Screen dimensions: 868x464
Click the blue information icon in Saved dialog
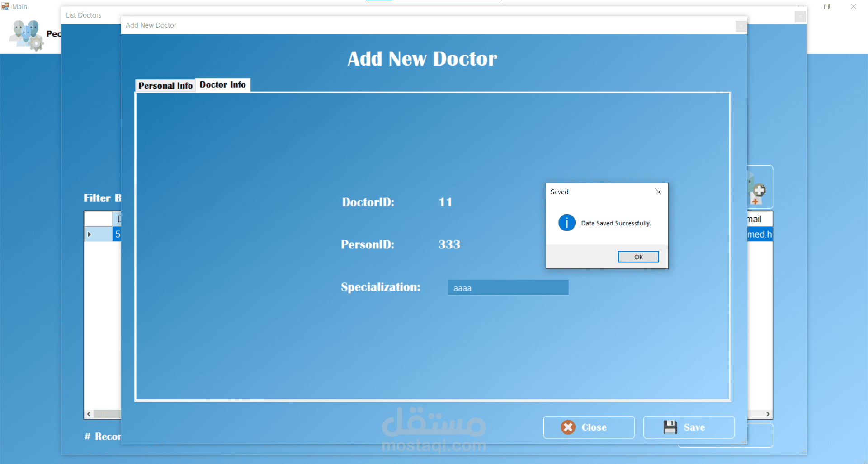(x=566, y=223)
